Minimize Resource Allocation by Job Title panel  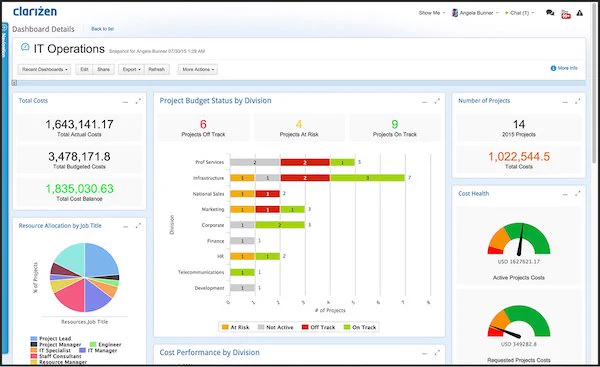(125, 227)
